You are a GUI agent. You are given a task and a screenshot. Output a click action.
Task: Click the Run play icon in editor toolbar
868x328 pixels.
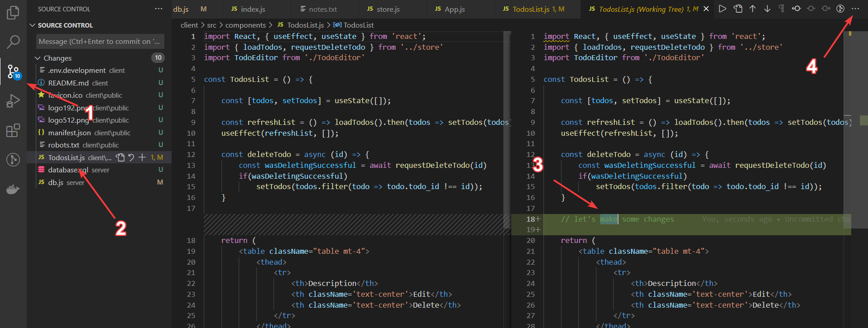click(723, 9)
